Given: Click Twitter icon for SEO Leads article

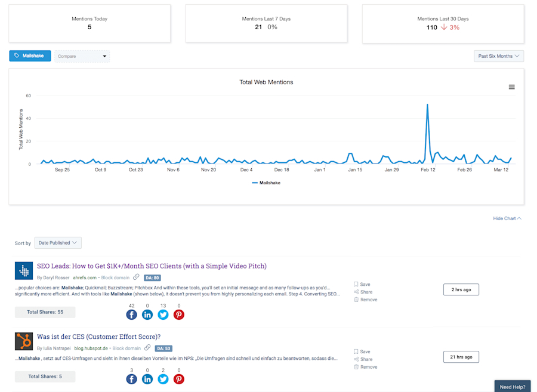Looking at the screenshot, I should point(163,314).
